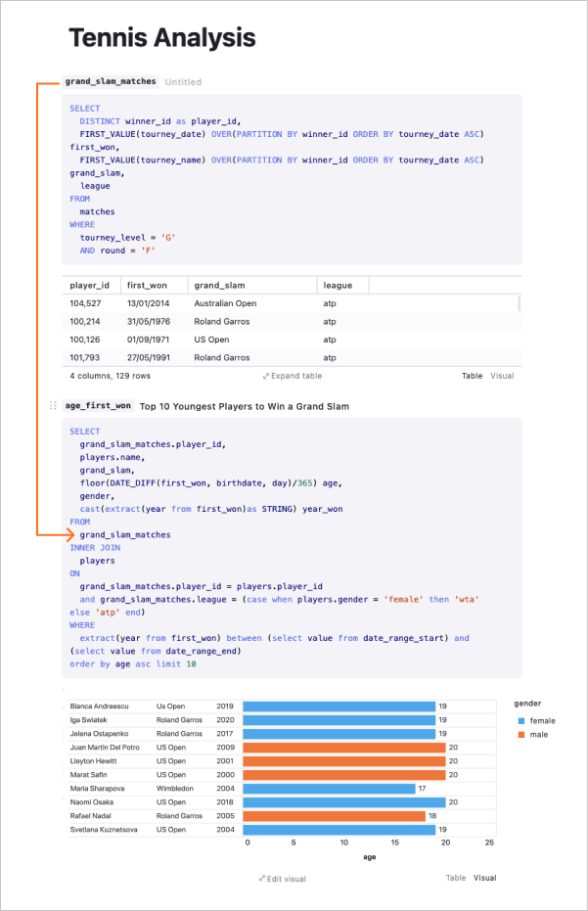
Task: Switch second query output to Table view
Action: tap(456, 878)
